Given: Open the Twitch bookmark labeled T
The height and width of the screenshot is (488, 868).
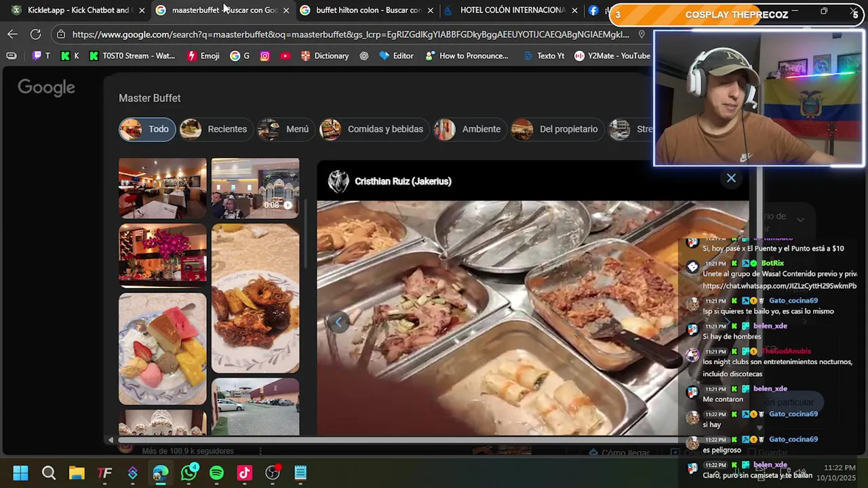Looking at the screenshot, I should click(43, 56).
